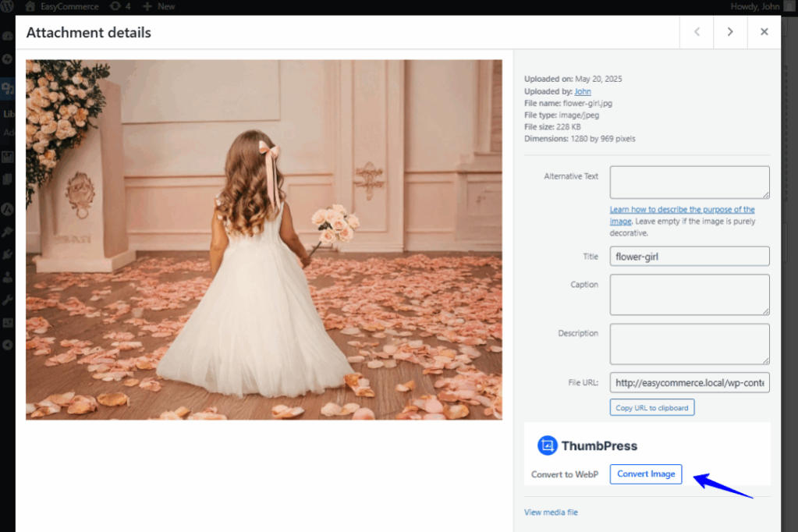Click the Title field containing flower-girl
798x532 pixels.
689,256
